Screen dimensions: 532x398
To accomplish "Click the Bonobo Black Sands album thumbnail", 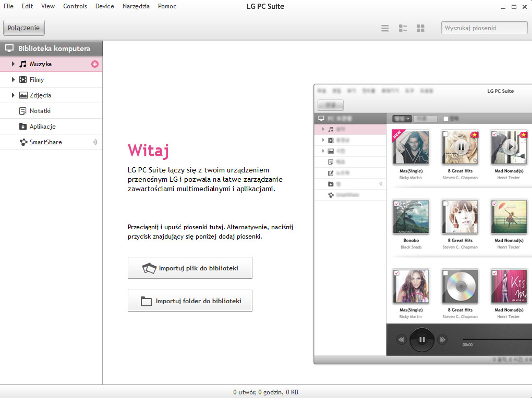I will (x=411, y=217).
